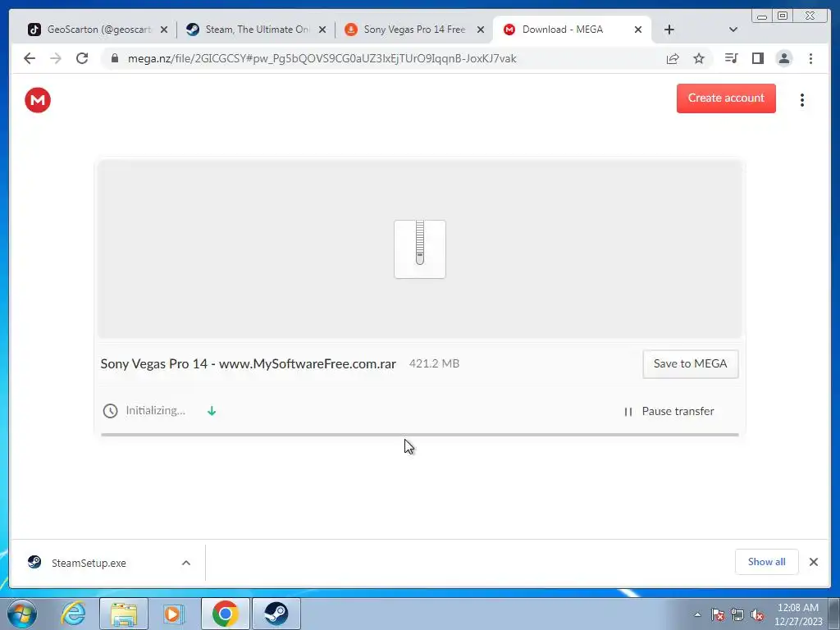Close the Steam tab

tap(322, 30)
